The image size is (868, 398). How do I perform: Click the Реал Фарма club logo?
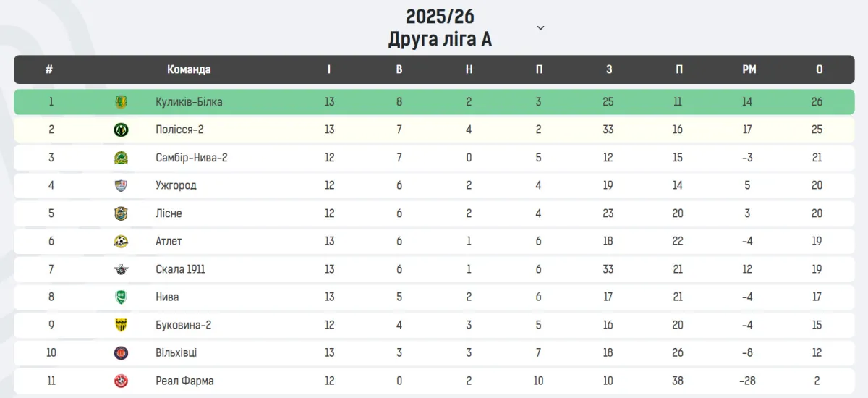(121, 381)
